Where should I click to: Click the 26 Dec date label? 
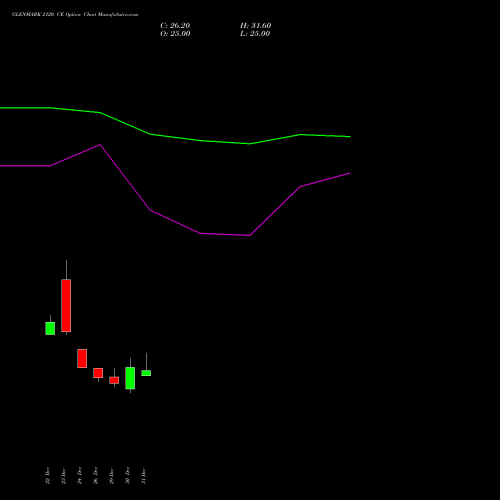[x=96, y=476]
